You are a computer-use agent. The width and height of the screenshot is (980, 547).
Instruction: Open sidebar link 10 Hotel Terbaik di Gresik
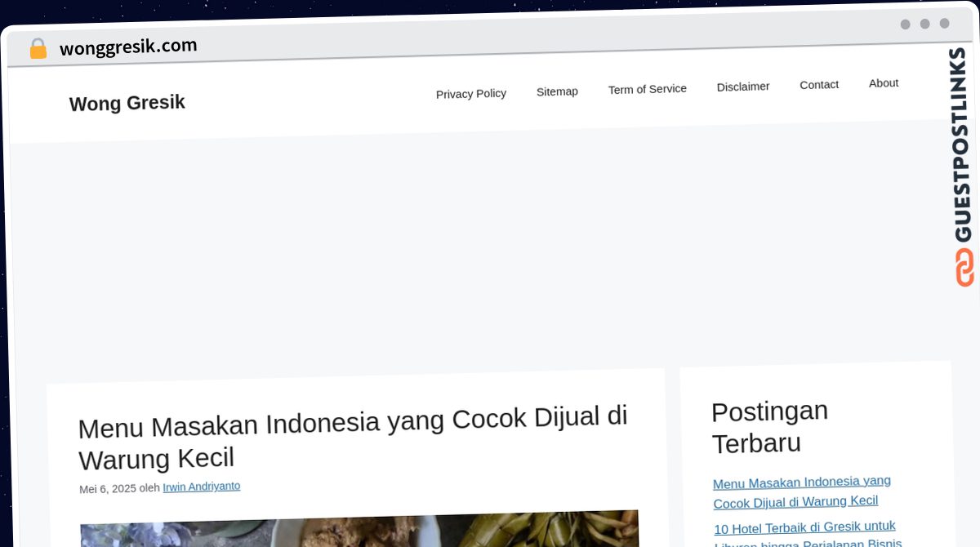pyautogui.click(x=808, y=535)
